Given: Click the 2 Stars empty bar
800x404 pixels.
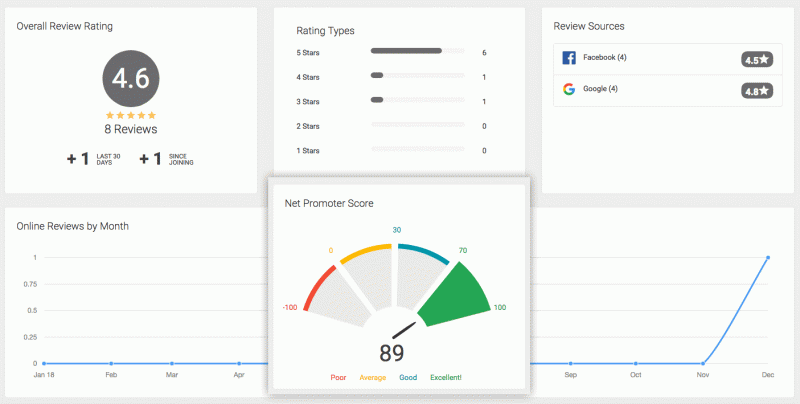Looking at the screenshot, I should [x=418, y=124].
